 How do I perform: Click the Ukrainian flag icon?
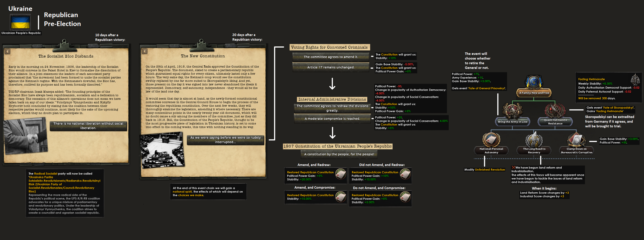[x=20, y=22]
